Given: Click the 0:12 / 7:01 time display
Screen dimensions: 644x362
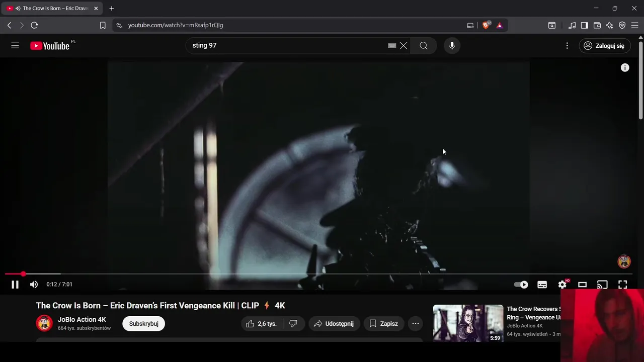Looking at the screenshot, I should point(59,285).
